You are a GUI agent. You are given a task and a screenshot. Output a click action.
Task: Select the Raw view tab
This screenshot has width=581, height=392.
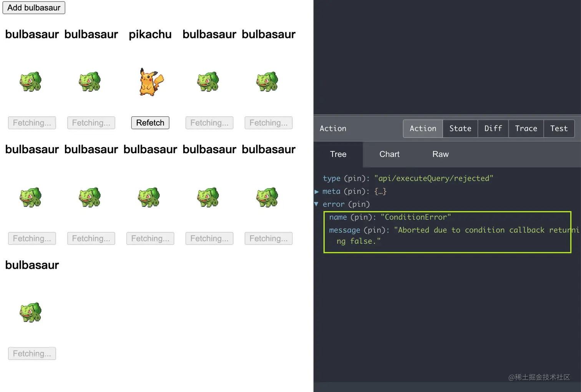point(440,154)
